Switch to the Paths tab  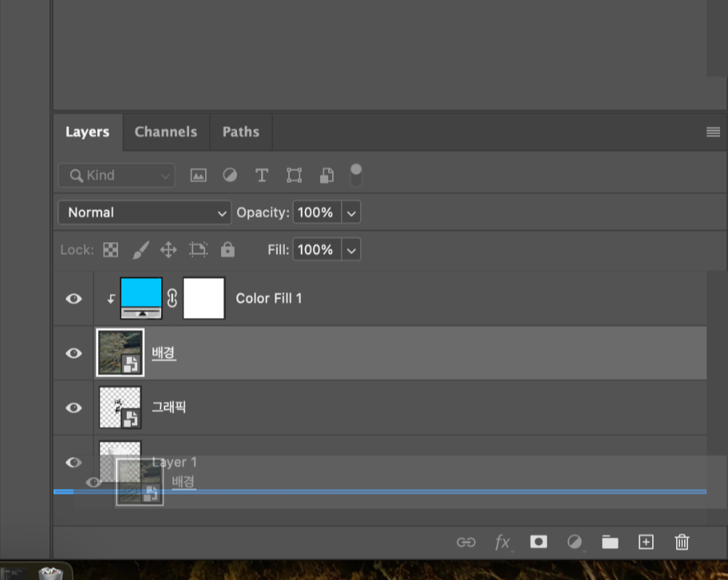tap(240, 132)
